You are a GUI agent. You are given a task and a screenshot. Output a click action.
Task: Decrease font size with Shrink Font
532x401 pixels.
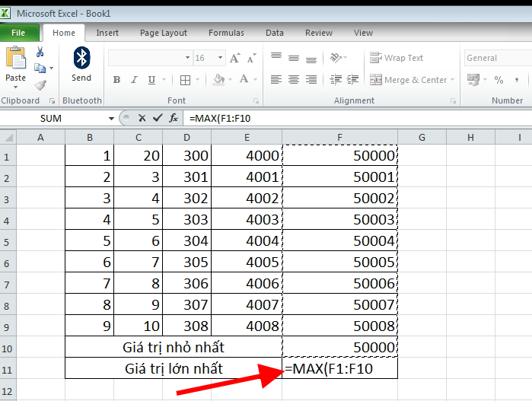tap(252, 58)
